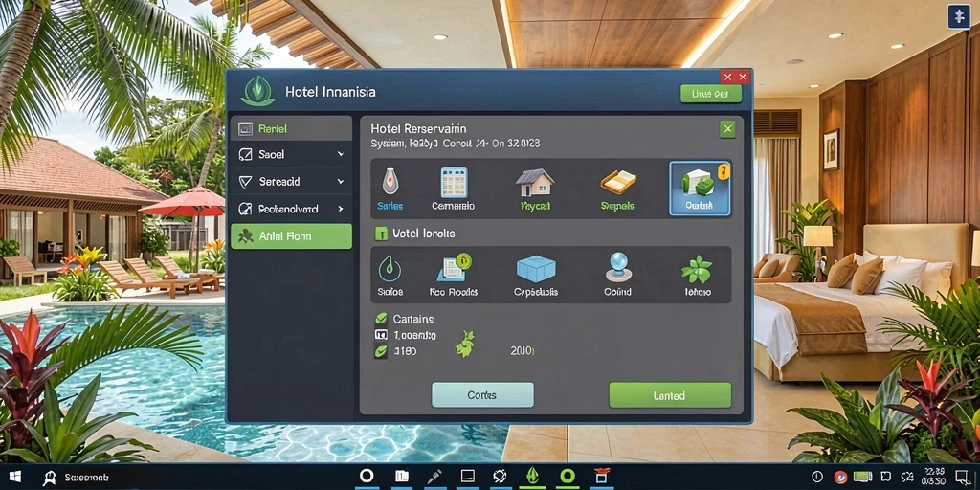Open the green ring taskbar icon
This screenshot has height=490, width=980.
pos(567,477)
